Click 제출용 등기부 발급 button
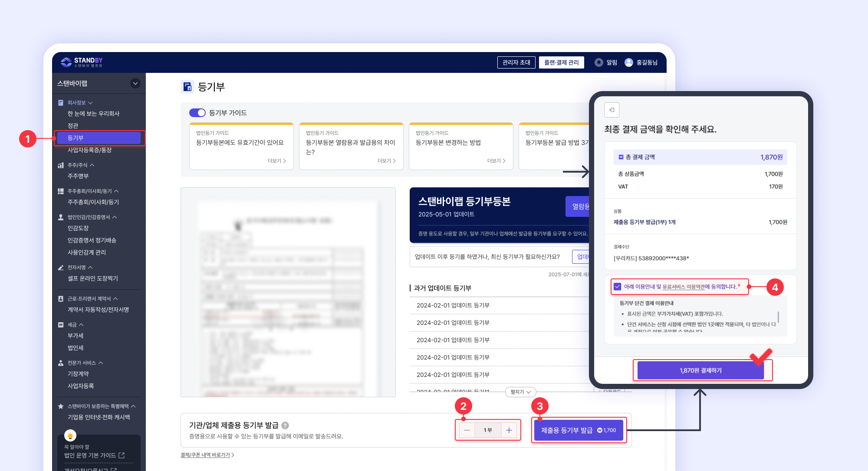Screen dimensions: 868x471 (x=579, y=430)
